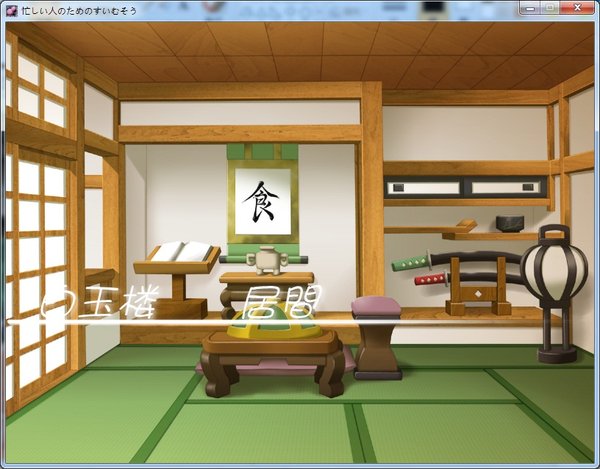The image size is (600, 469).
Task: Click the game's title bar application icon
Action: point(12,11)
